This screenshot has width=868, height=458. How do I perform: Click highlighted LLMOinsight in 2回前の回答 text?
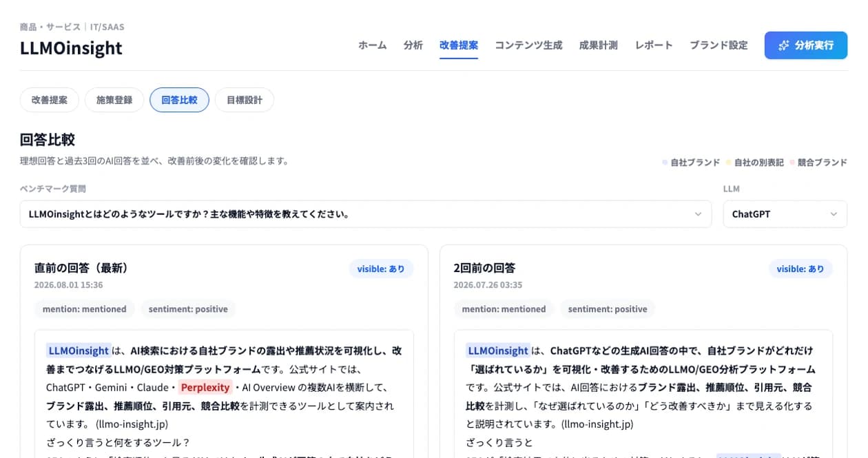(498, 350)
